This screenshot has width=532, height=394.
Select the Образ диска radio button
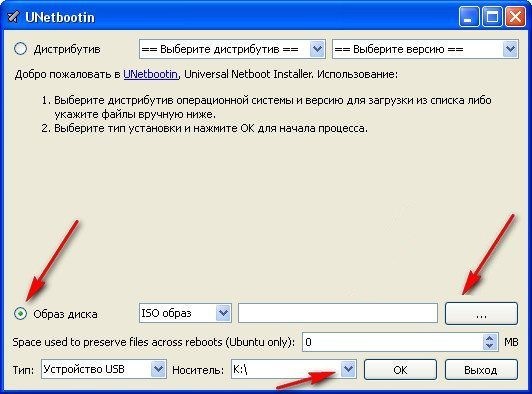click(x=20, y=314)
